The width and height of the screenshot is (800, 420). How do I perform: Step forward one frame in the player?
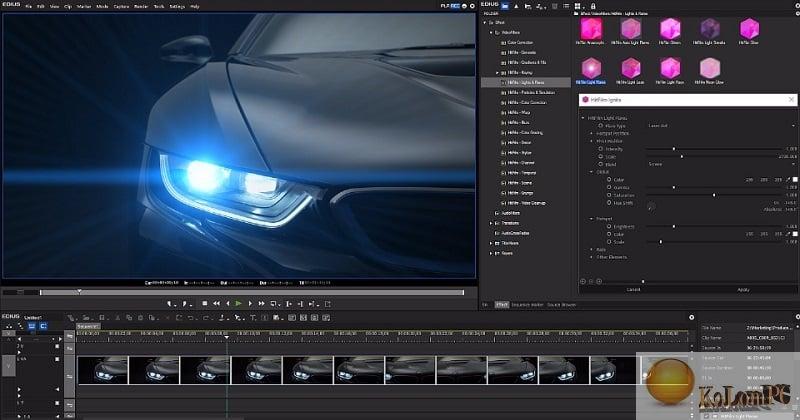coord(250,303)
